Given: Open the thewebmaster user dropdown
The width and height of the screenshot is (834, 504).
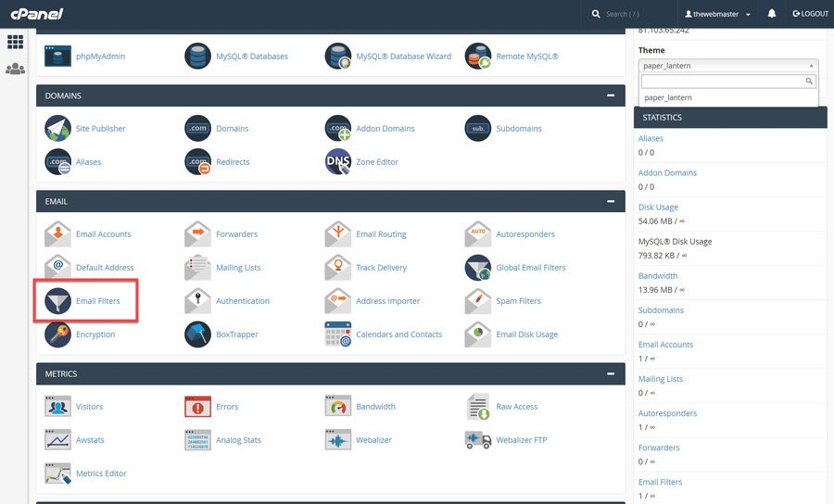Looking at the screenshot, I should 717,14.
